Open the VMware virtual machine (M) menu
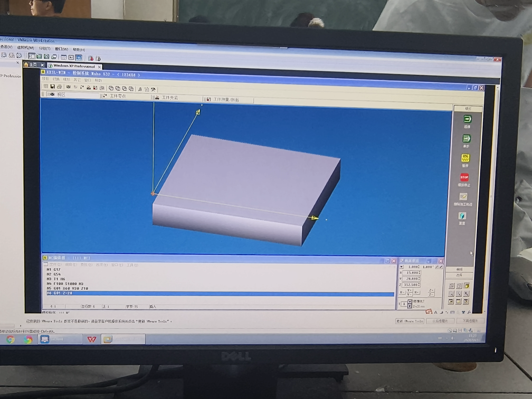The image size is (532, 399). (25, 48)
